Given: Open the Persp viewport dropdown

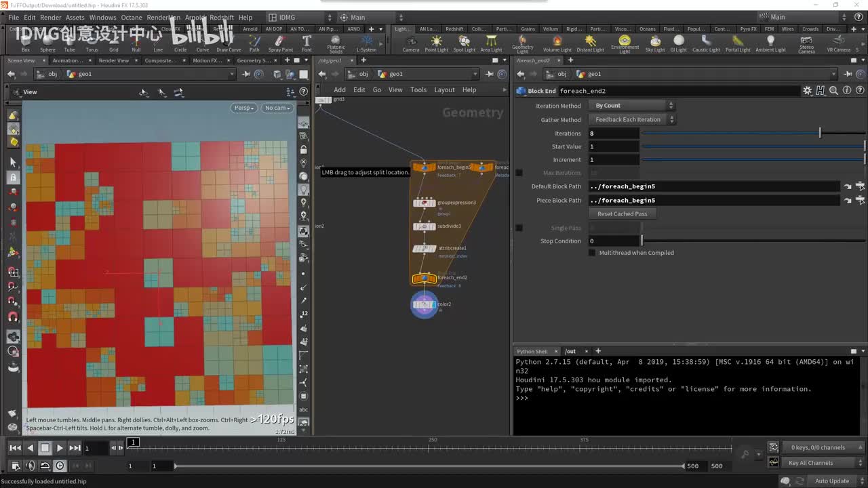Looking at the screenshot, I should (244, 108).
